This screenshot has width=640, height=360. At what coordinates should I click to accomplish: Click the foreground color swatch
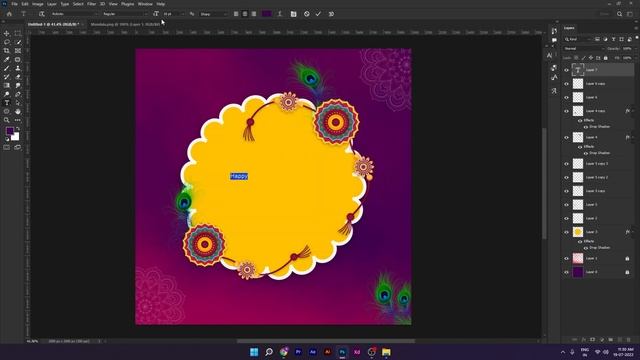[x=10, y=131]
